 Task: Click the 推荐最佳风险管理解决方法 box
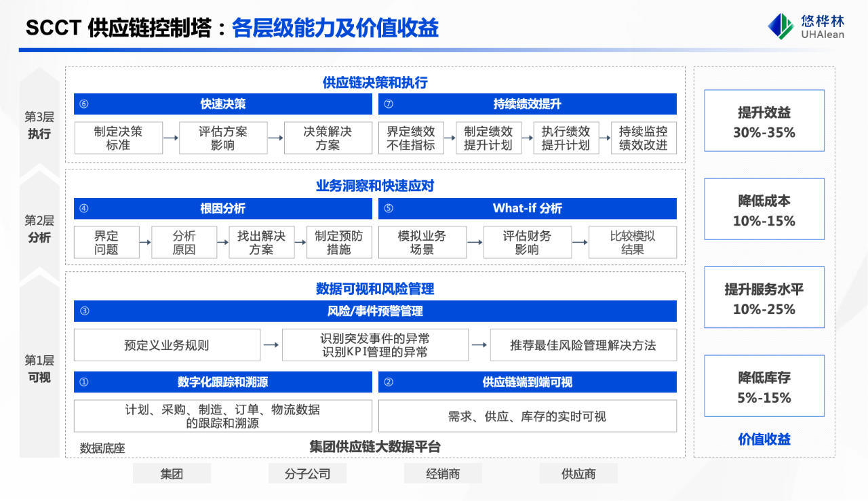583,345
